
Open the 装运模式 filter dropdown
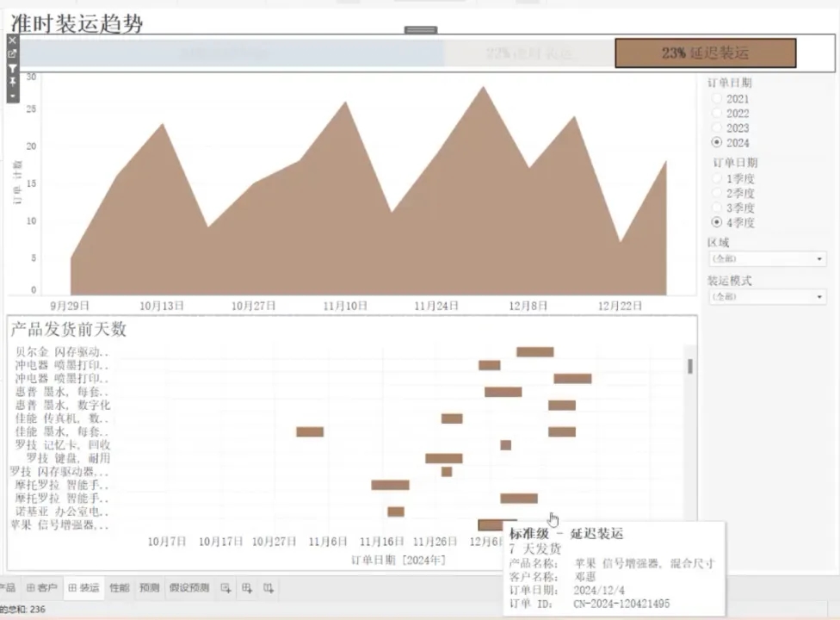click(766, 296)
